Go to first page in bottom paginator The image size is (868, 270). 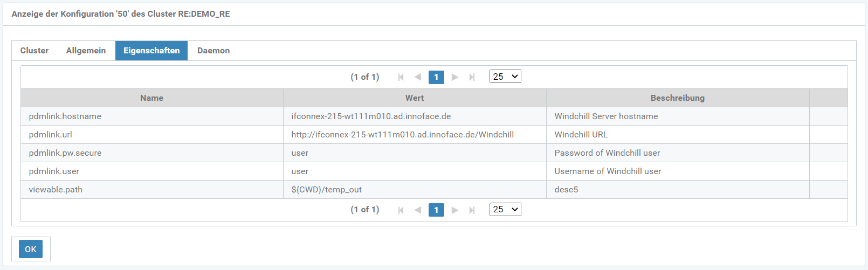401,210
